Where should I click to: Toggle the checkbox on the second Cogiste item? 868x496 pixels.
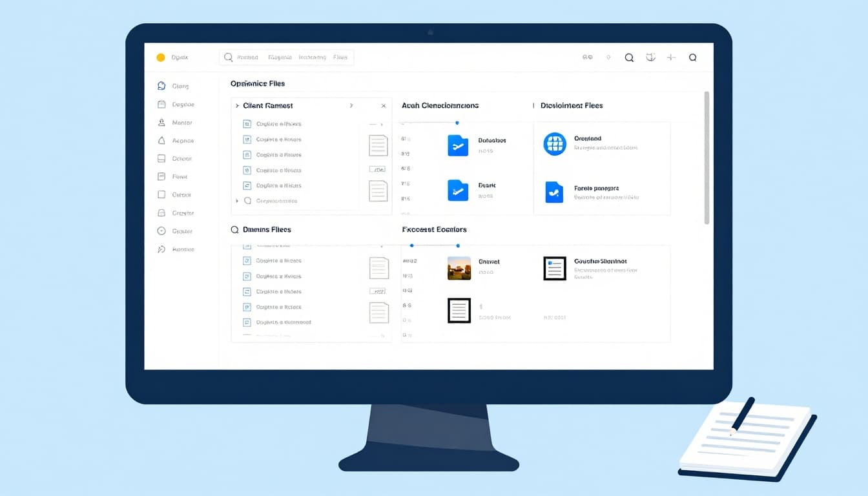click(247, 139)
